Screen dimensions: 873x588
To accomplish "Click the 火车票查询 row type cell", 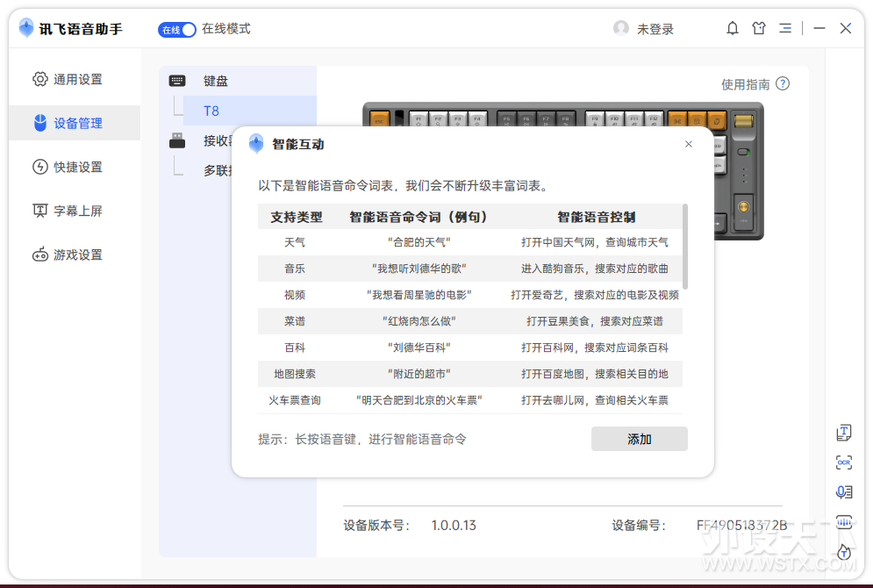I will pos(295,400).
